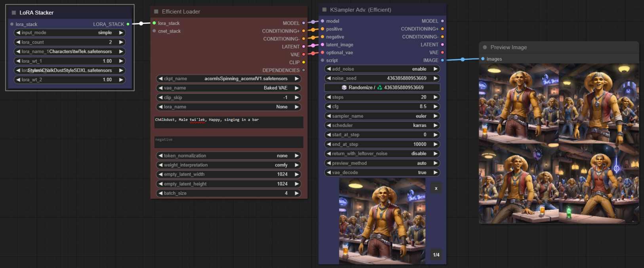The width and height of the screenshot is (644, 268).
Task: Open vae_name Baked VAE dropdown
Action: tap(229, 88)
